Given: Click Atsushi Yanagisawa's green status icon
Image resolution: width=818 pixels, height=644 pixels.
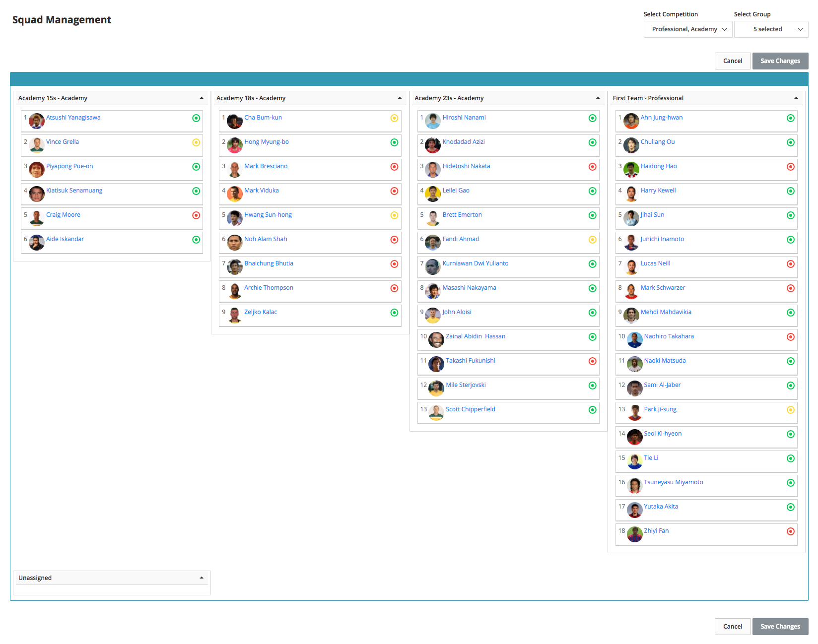Looking at the screenshot, I should 196,118.
